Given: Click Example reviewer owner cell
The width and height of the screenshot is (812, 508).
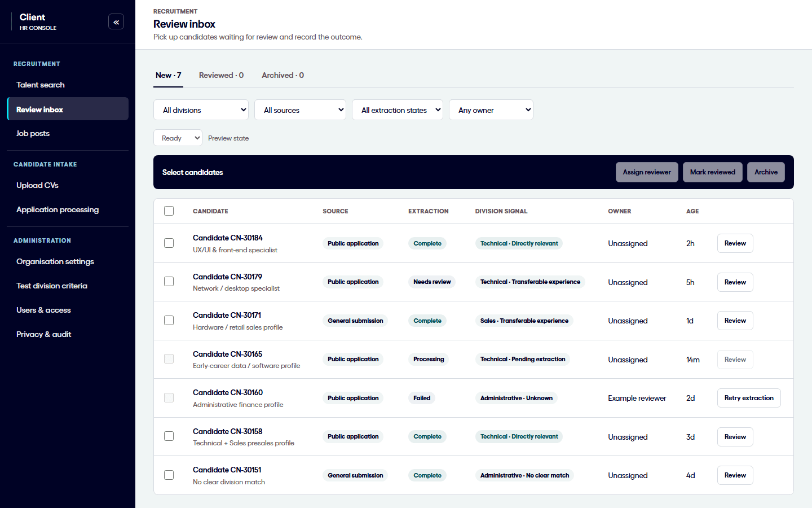Looking at the screenshot, I should click(637, 398).
